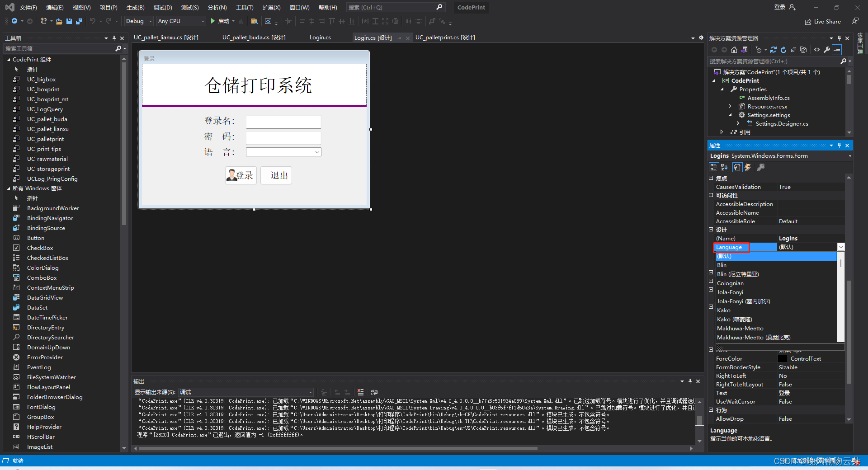Switch to UC_palletprint.cs [设计] tab
Image resolution: width=868 pixels, height=470 pixels.
click(445, 38)
